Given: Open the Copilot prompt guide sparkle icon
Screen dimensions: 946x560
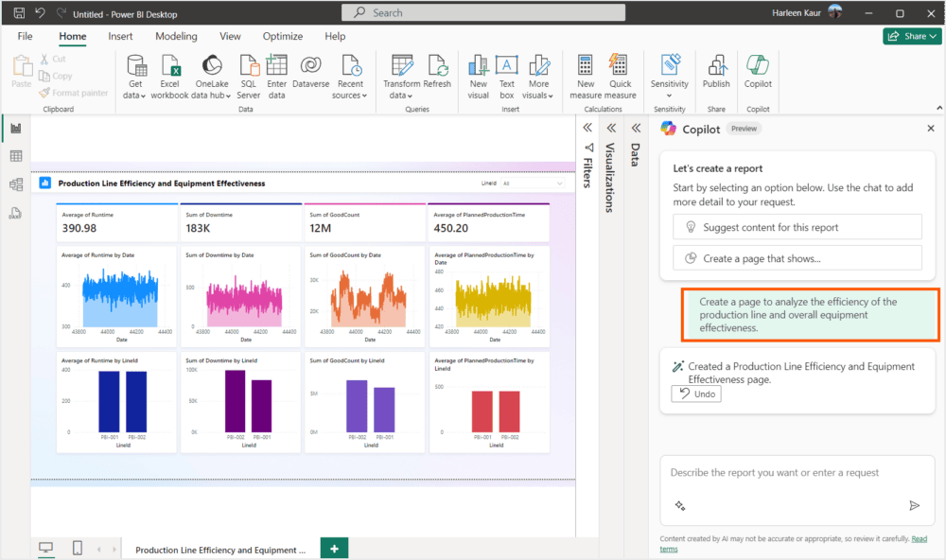Looking at the screenshot, I should coord(680,505).
